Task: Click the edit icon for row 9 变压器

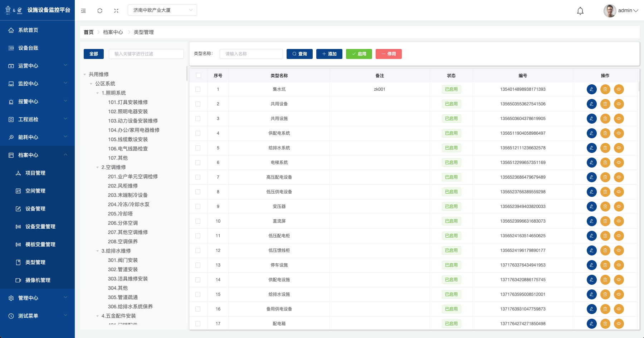Action: [x=591, y=207]
